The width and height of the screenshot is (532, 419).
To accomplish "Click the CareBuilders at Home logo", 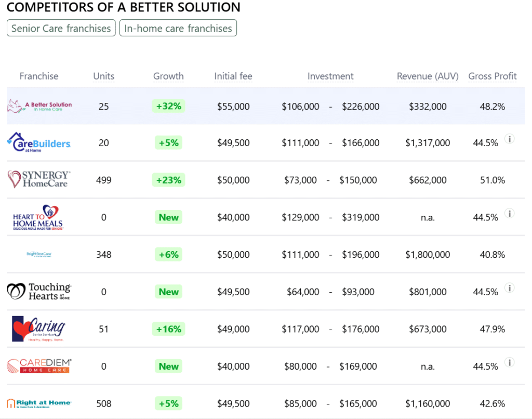I will pos(39,142).
